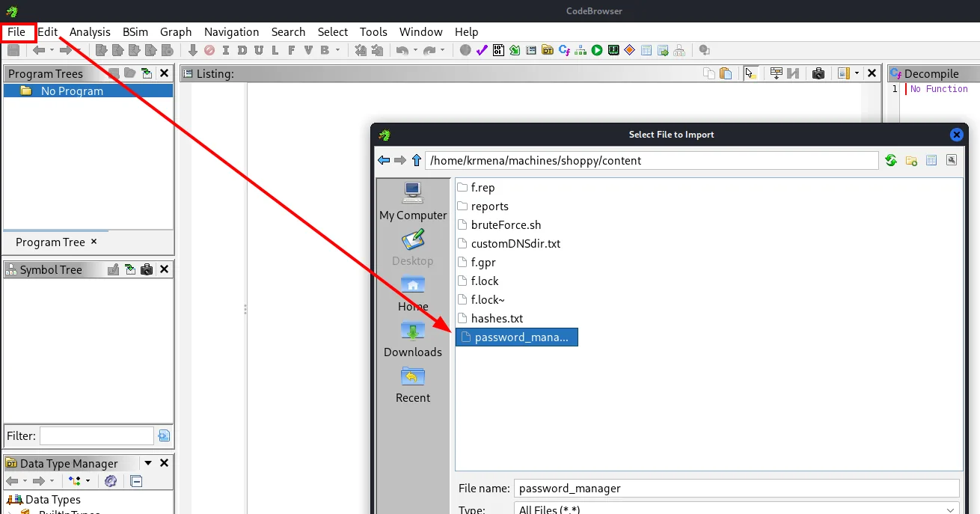Go to My Computer location

(x=413, y=202)
